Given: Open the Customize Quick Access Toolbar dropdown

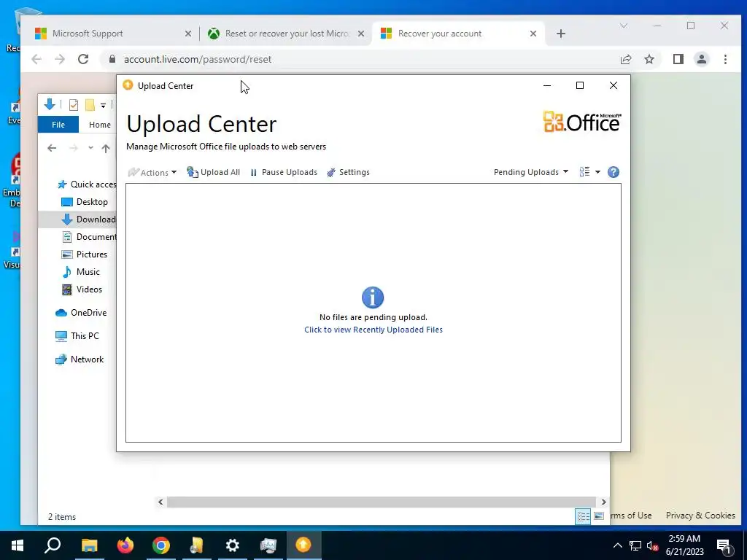Looking at the screenshot, I should tap(103, 105).
